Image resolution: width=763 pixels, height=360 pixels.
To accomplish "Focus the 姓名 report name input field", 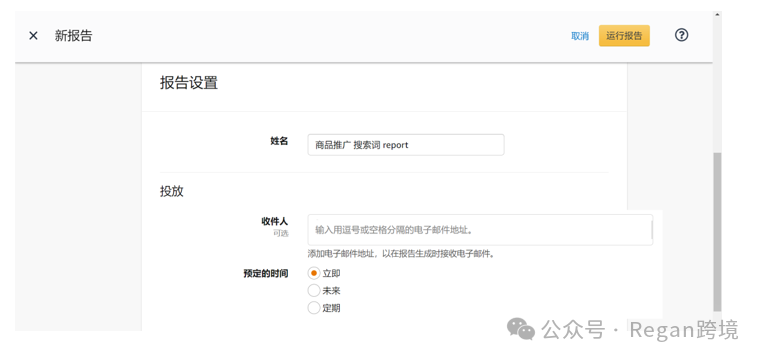I will (406, 145).
